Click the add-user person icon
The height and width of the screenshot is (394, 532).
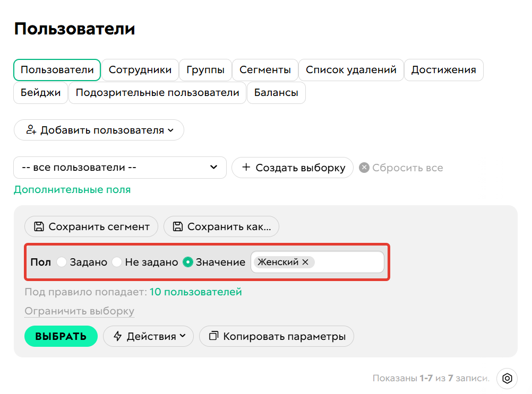[x=32, y=129]
